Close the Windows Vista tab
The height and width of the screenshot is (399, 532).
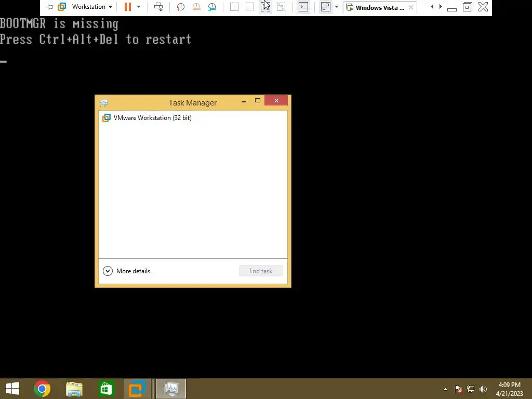pos(411,7)
